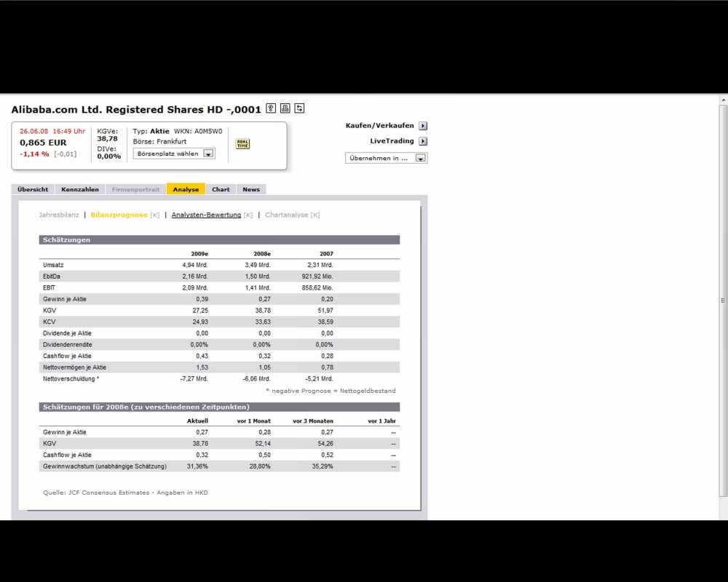Click arrow icon next to LiveTrading
This screenshot has width=728, height=582.
point(423,141)
